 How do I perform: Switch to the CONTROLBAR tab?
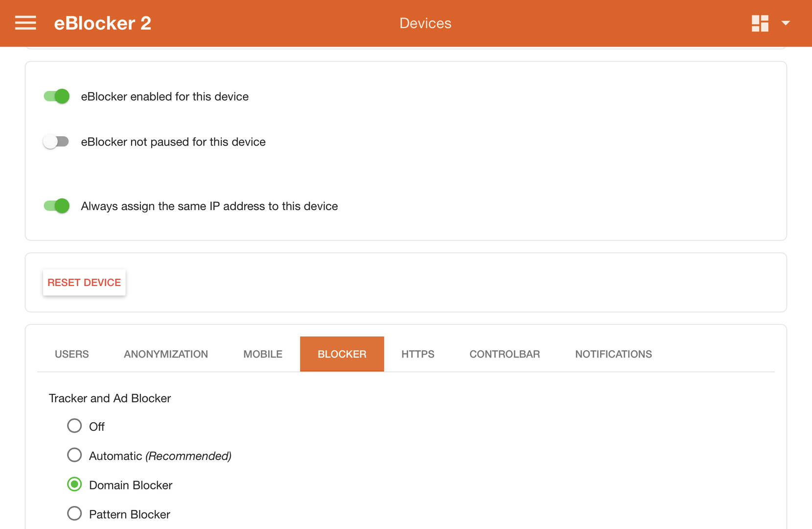click(x=505, y=354)
